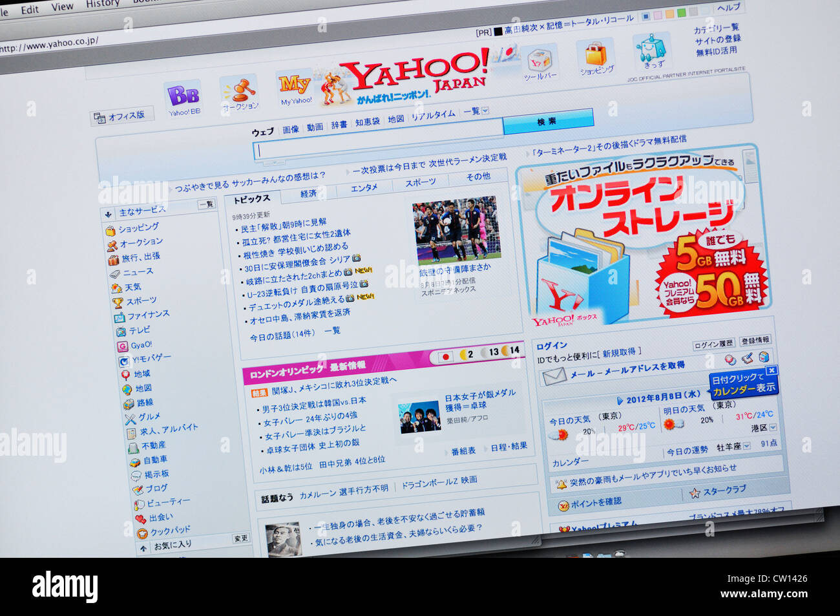840x616 pixels.
Task: Open テレビ in the sidebar
Action: [132, 330]
